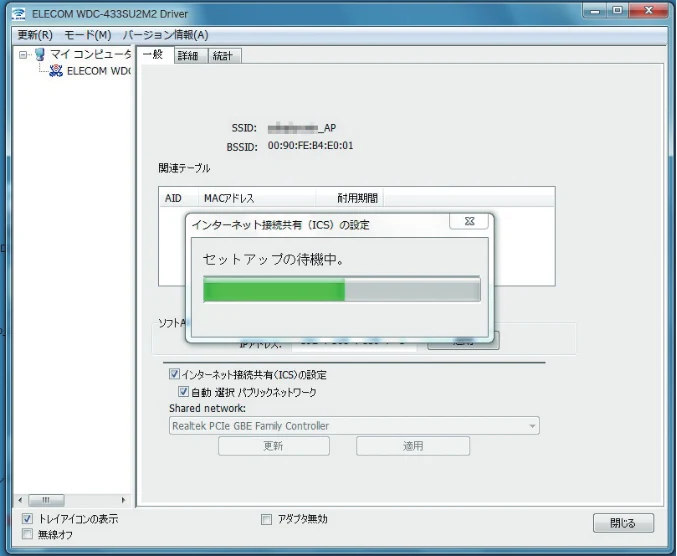
Task: Close the ICS setup dialog
Action: coord(469,221)
